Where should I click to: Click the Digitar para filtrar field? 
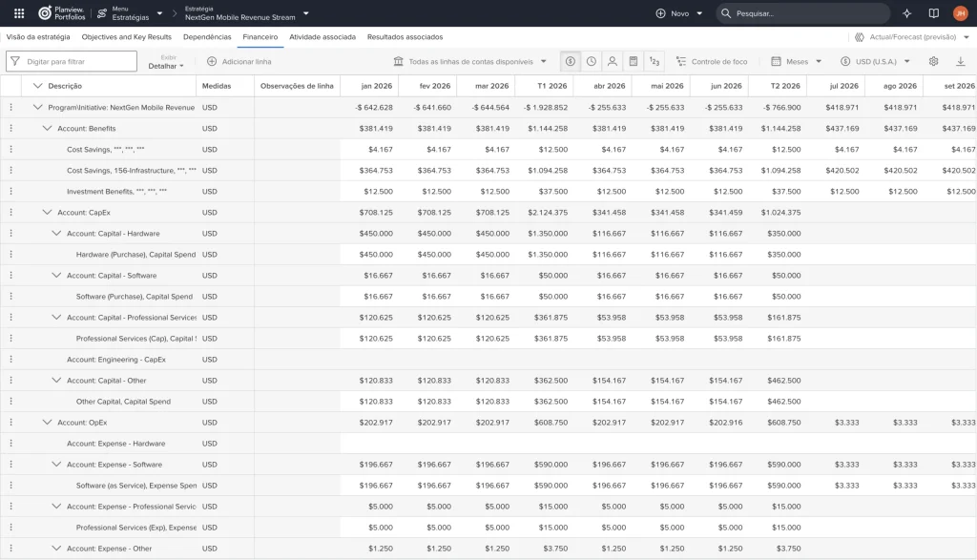click(71, 61)
